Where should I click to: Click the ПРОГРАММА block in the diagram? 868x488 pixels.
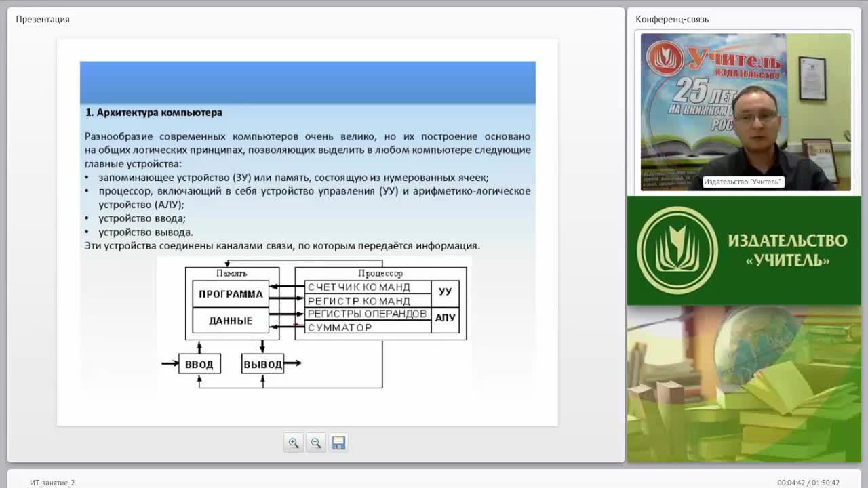point(231,294)
